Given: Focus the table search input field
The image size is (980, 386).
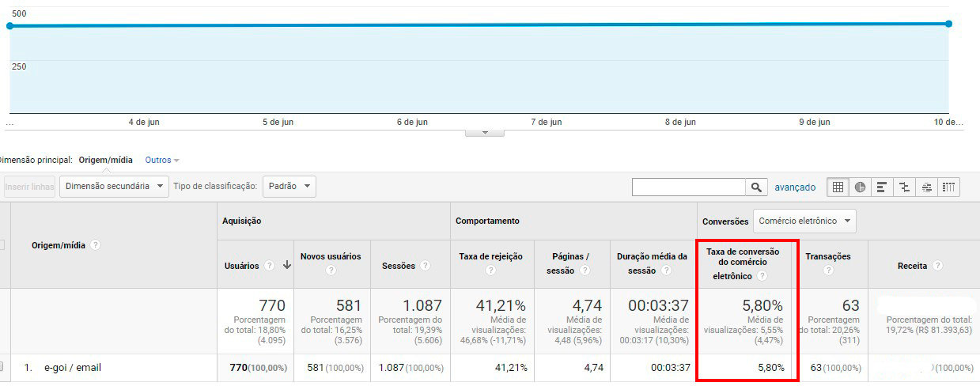Looking at the screenshot, I should click(689, 187).
